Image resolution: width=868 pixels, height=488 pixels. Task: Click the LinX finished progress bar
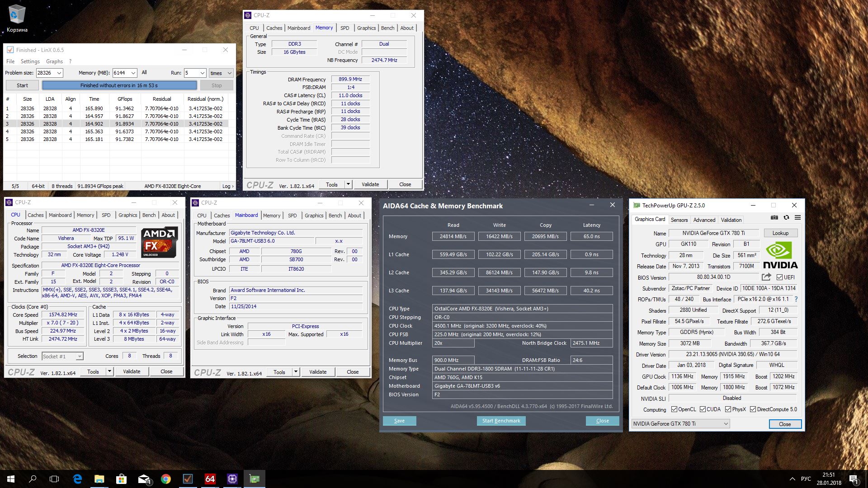pos(119,85)
